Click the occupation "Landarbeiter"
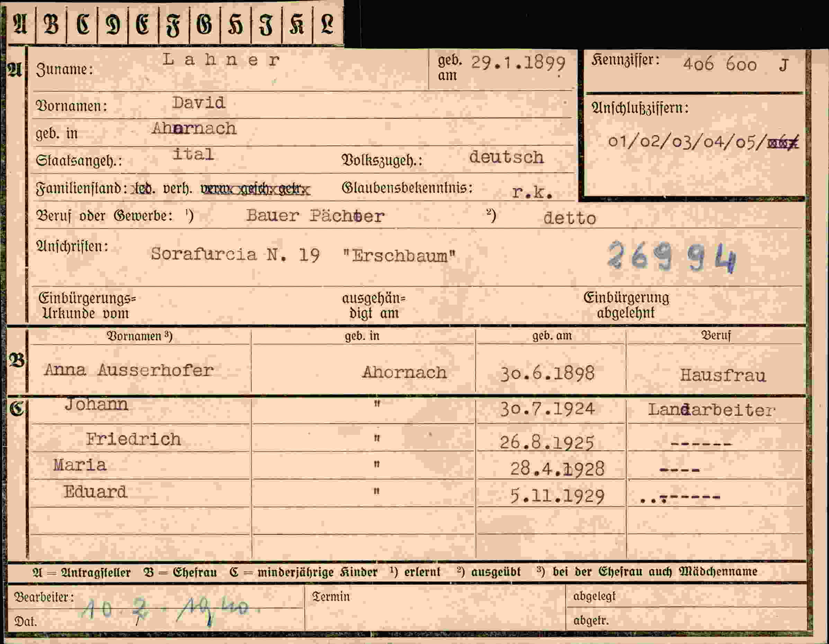This screenshot has height=644, width=829. (711, 410)
